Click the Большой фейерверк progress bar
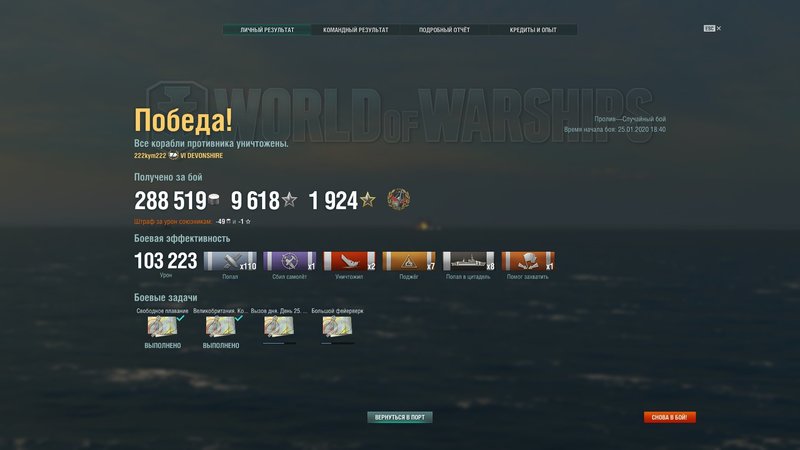This screenshot has height=450, width=800. pos(337,343)
